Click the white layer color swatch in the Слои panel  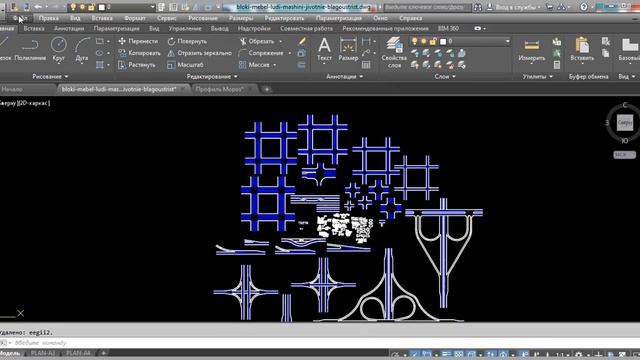pyautogui.click(x=443, y=41)
